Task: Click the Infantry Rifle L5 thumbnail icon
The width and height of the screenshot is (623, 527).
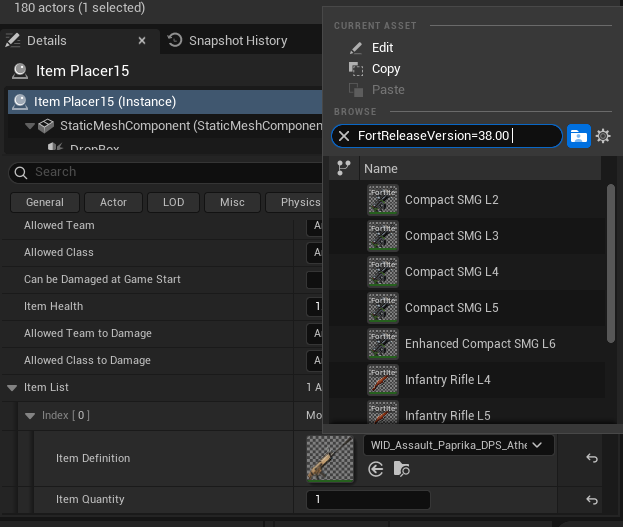Action: (383, 413)
